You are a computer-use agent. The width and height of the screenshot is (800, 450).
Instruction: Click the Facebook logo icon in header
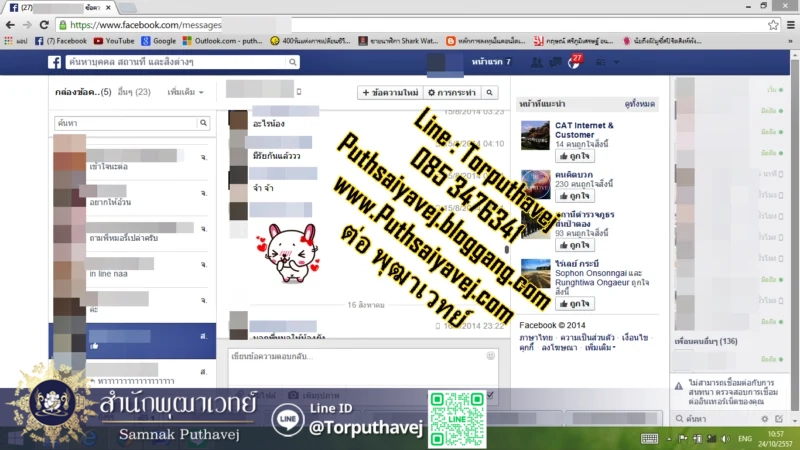tap(56, 62)
